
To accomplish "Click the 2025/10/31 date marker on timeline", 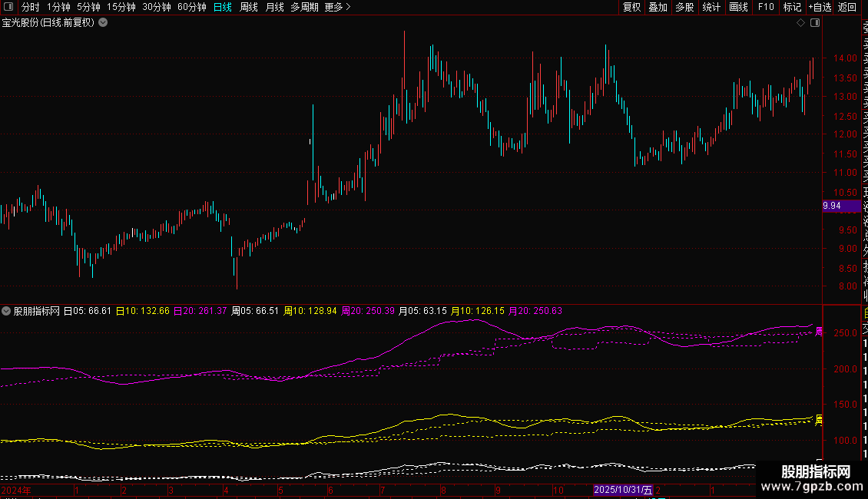I will point(623,490).
